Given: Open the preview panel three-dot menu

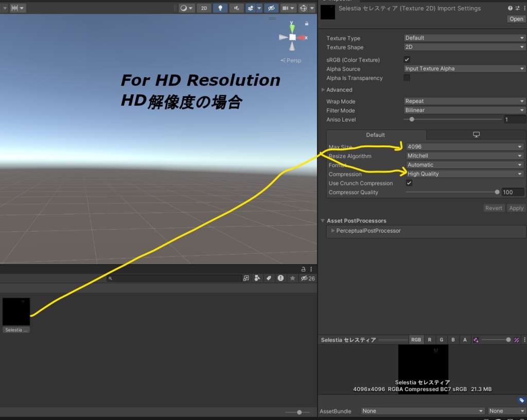Looking at the screenshot, I should coord(524,340).
